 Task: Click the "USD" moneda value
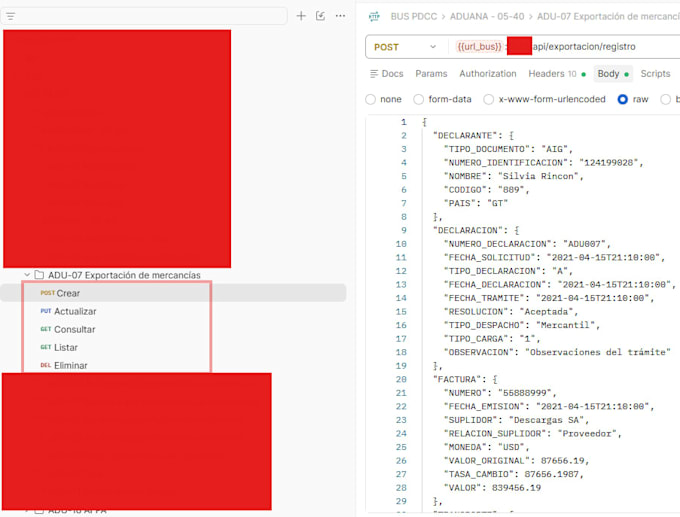(x=511, y=447)
